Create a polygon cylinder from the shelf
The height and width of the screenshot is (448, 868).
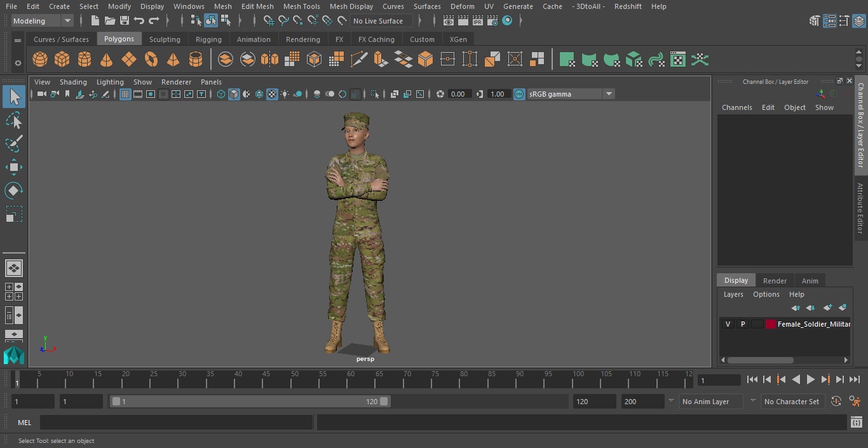[x=85, y=60]
